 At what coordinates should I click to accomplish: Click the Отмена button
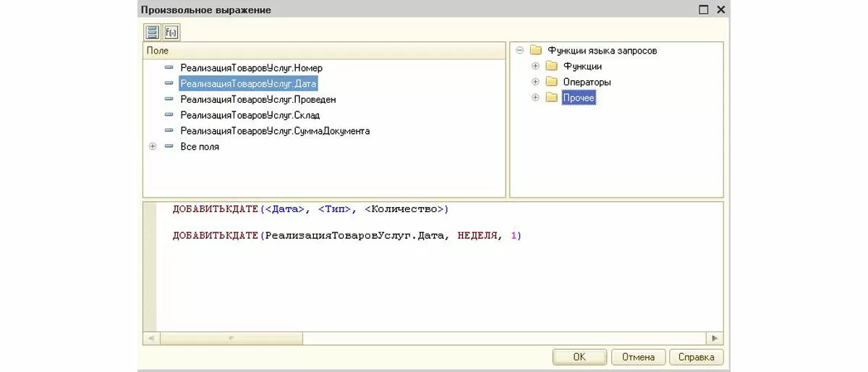click(x=638, y=357)
